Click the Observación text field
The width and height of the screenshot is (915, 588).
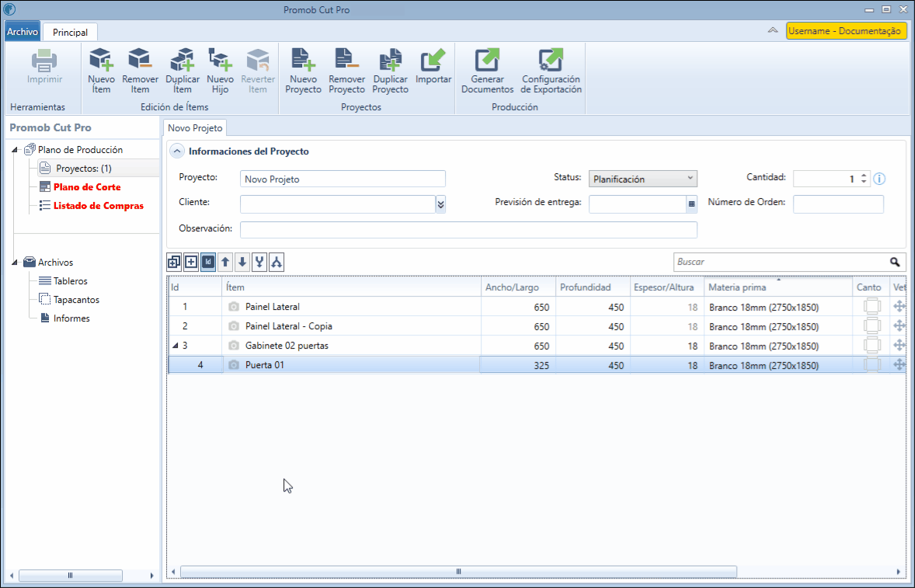[468, 230]
